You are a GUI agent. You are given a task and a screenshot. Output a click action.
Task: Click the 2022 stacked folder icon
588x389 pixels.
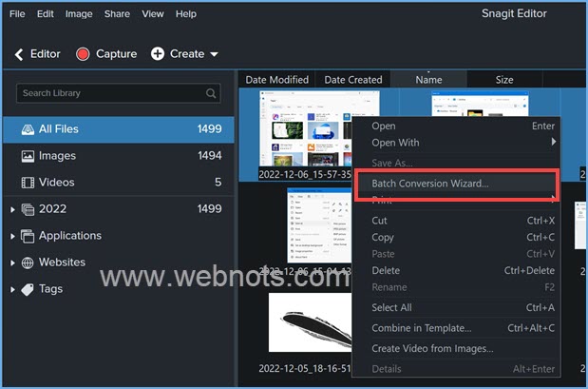[28, 209]
